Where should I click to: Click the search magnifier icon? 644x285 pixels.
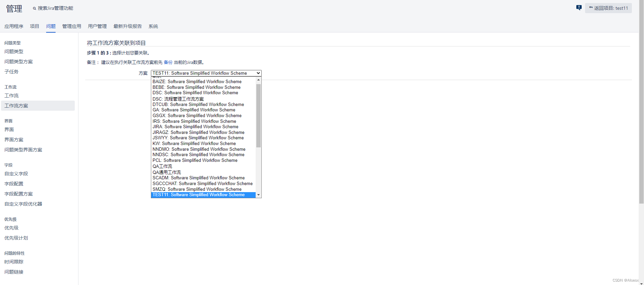click(34, 8)
